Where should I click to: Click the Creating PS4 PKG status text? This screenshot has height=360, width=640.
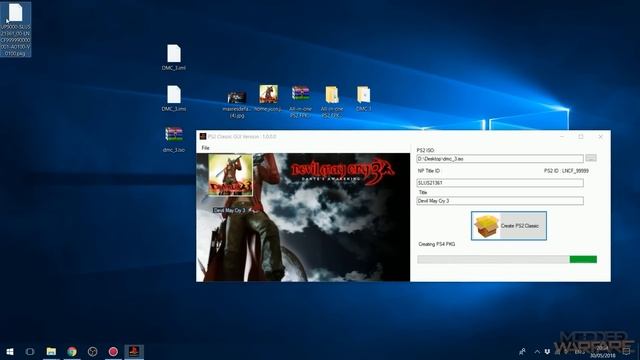pos(436,244)
